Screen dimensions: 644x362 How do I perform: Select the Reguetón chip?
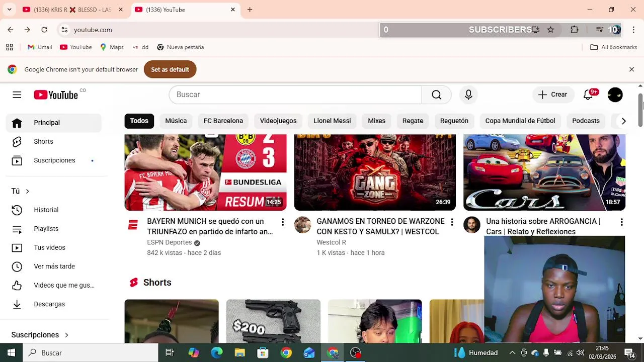click(454, 121)
